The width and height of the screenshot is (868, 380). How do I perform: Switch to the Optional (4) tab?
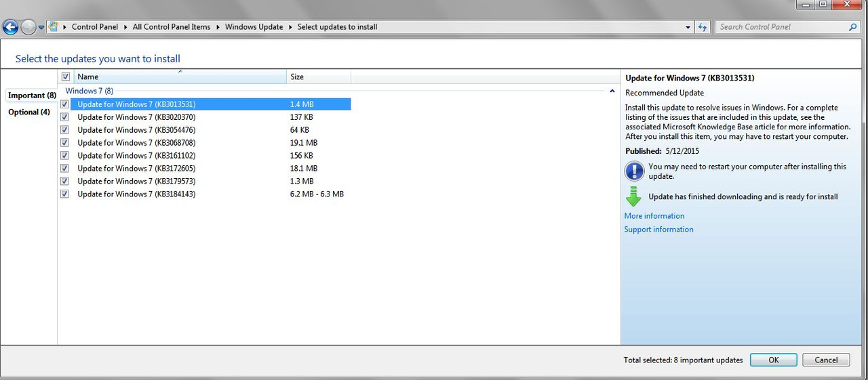point(29,112)
